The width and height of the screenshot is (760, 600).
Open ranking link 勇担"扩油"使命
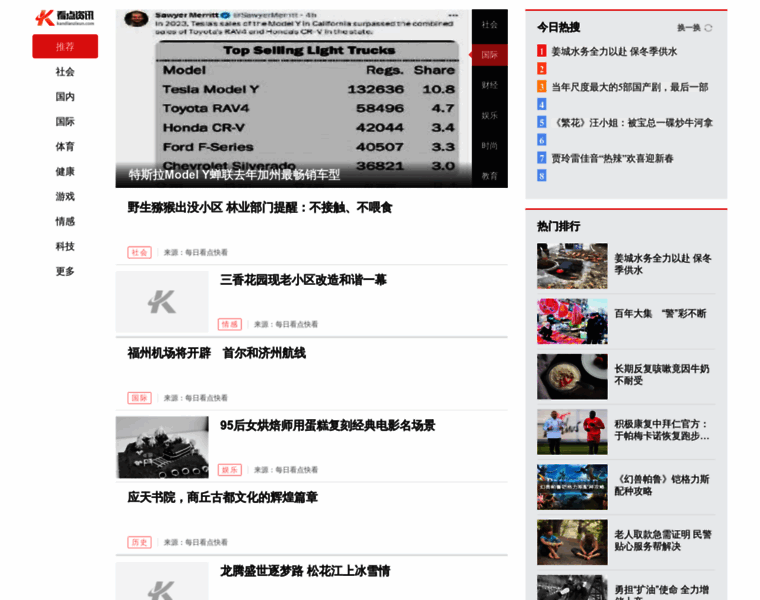(662, 592)
